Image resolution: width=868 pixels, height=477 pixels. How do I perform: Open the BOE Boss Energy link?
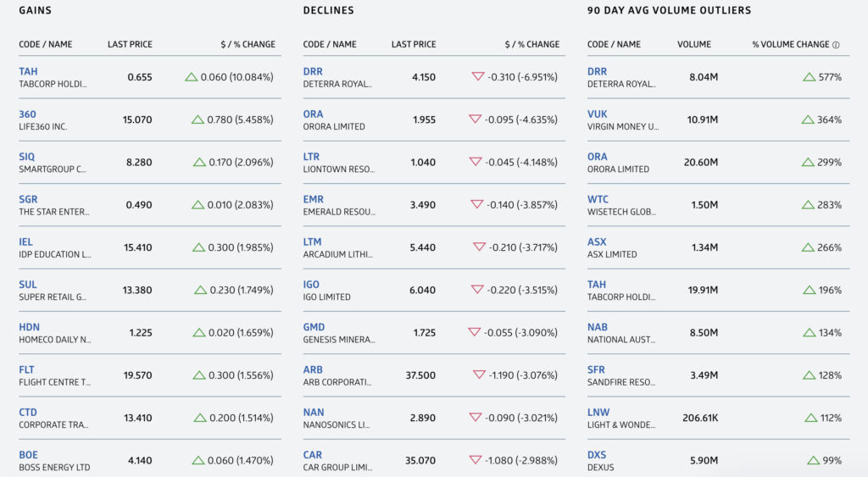tap(28, 455)
